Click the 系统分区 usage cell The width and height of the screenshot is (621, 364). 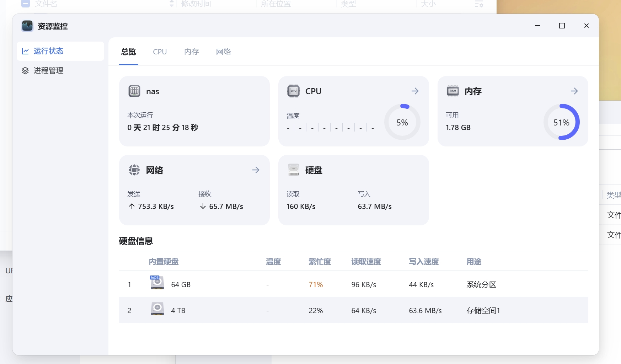(x=481, y=285)
